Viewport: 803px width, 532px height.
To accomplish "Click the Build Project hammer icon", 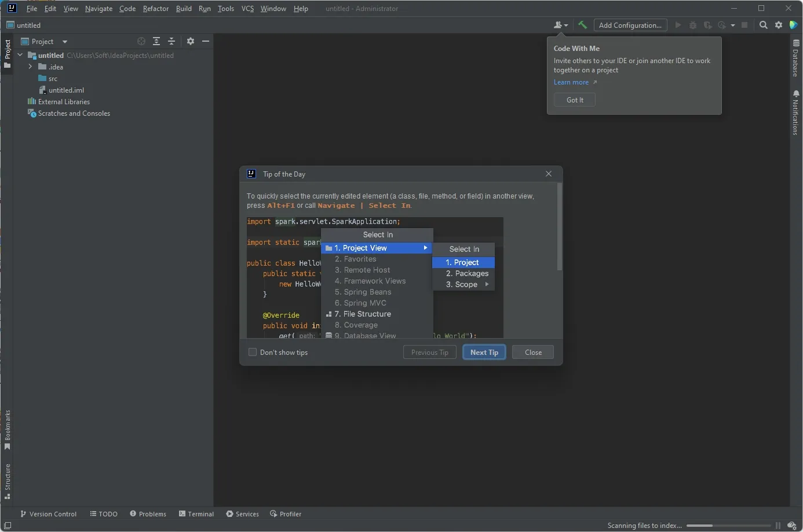I will [582, 25].
